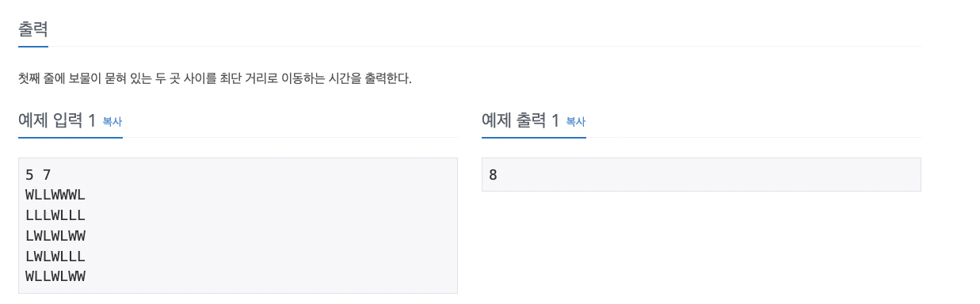
Task: Select the 예제 입력 1 heading
Action: 57,121
